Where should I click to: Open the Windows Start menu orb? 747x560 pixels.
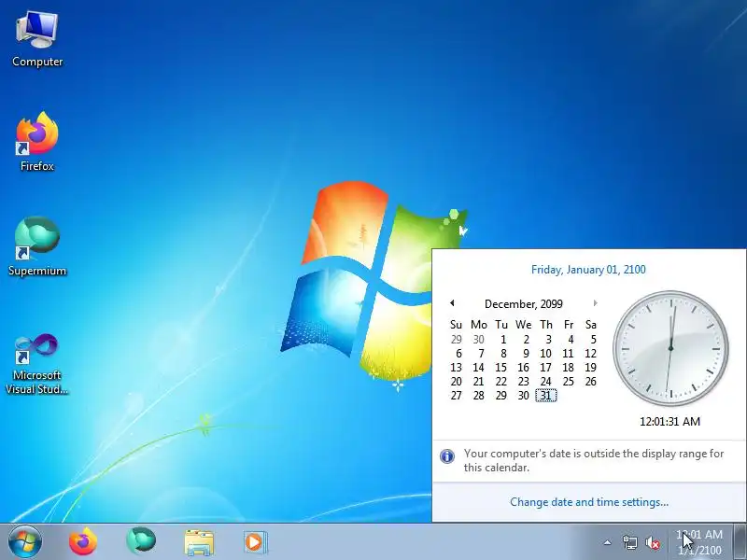(25, 541)
